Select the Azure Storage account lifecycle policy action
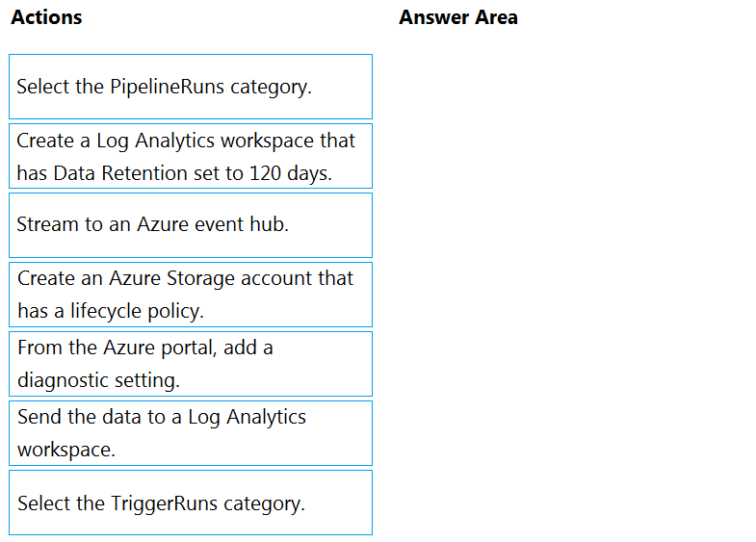This screenshot has width=756, height=542. [x=191, y=295]
